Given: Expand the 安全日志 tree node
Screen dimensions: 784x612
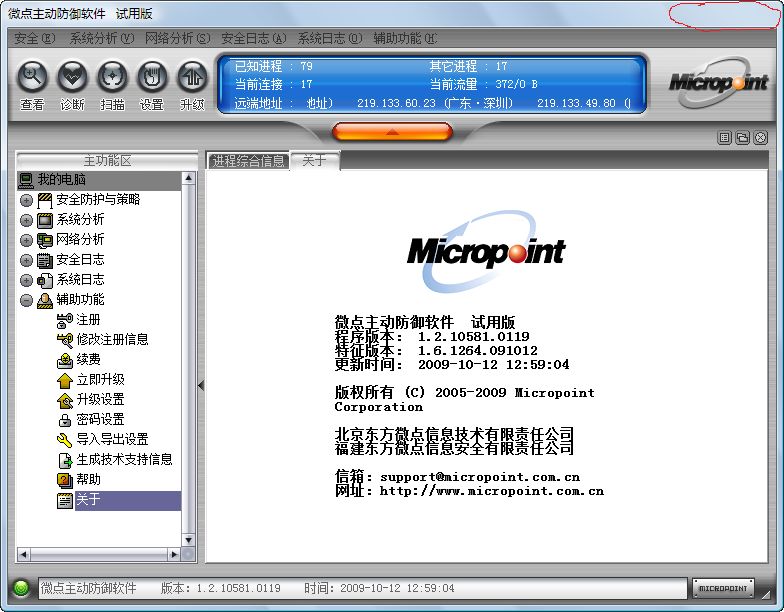Looking at the screenshot, I should coord(26,260).
